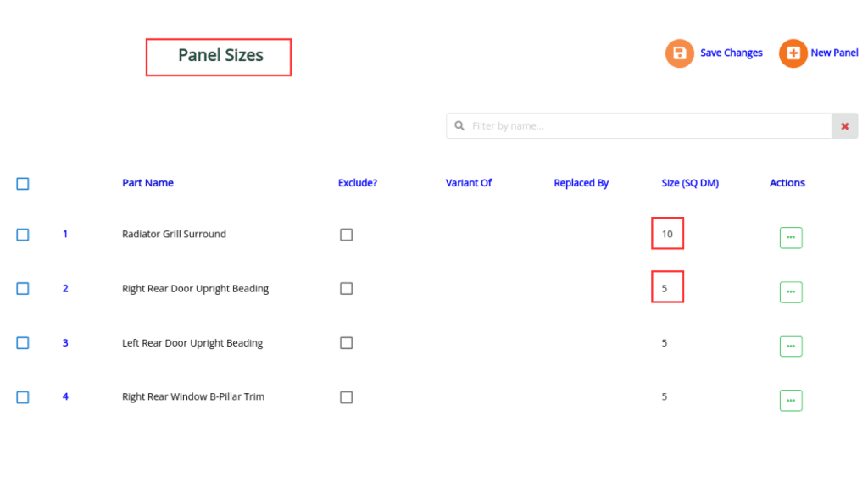Open the actions ellipsis for Radiator Grill Surround
Screen dimensions: 868x488
[791, 237]
